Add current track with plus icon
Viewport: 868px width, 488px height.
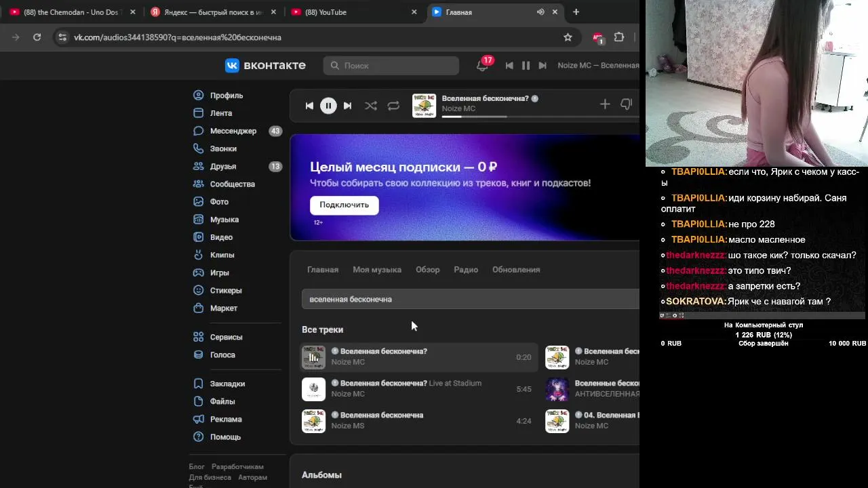tap(605, 104)
